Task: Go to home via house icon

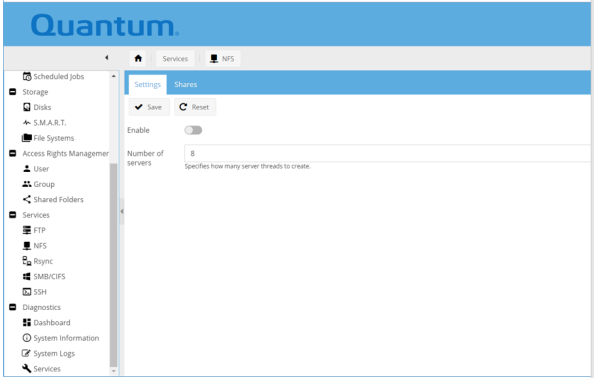Action: coord(138,58)
